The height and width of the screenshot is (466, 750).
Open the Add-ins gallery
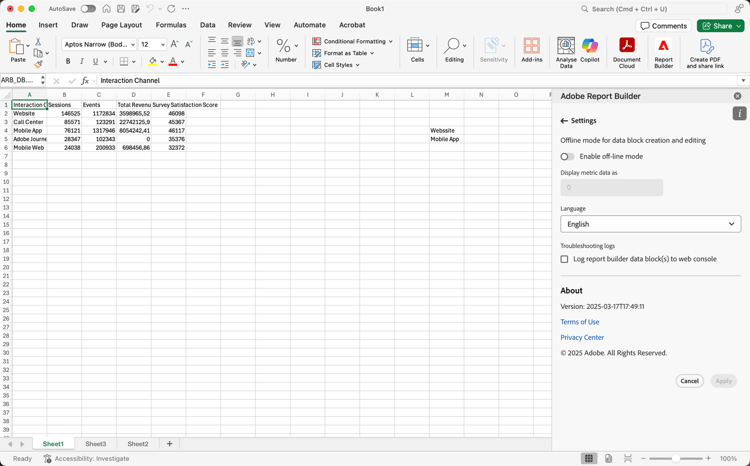pyautogui.click(x=531, y=50)
